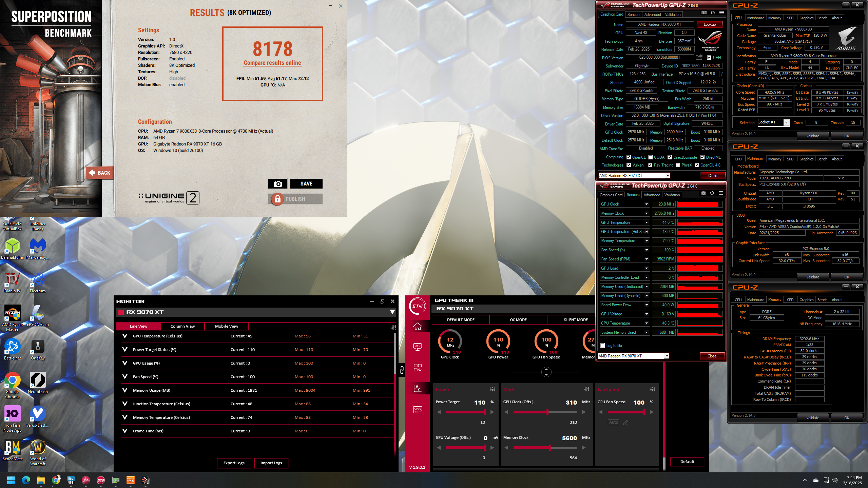Collapse Memory Usage (MB) row in Monitor

[125, 390]
